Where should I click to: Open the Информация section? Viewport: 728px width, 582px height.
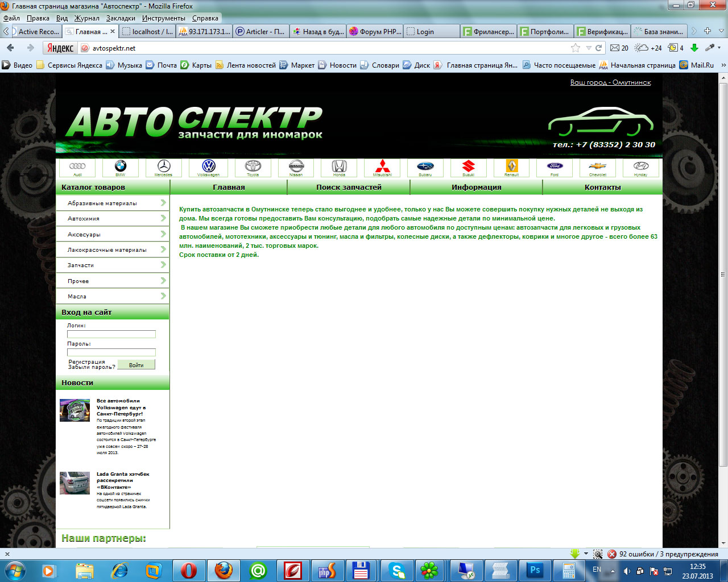coord(477,187)
